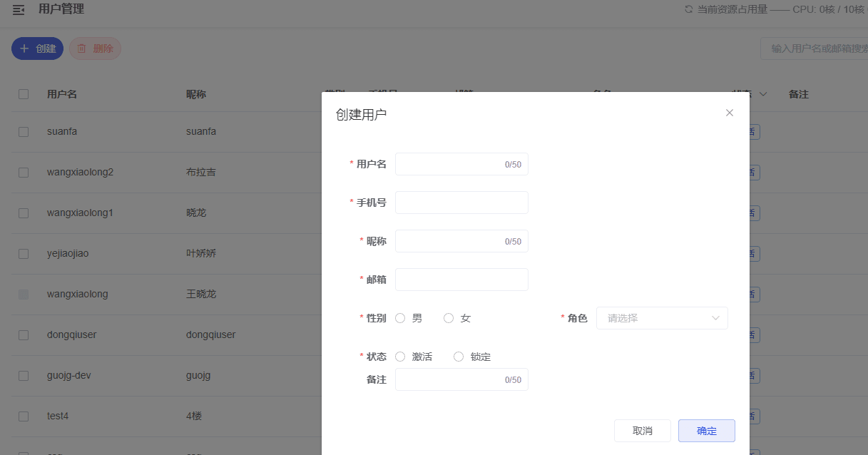Image resolution: width=868 pixels, height=455 pixels.
Task: Choose 激活 status radio button
Action: [x=400, y=357]
